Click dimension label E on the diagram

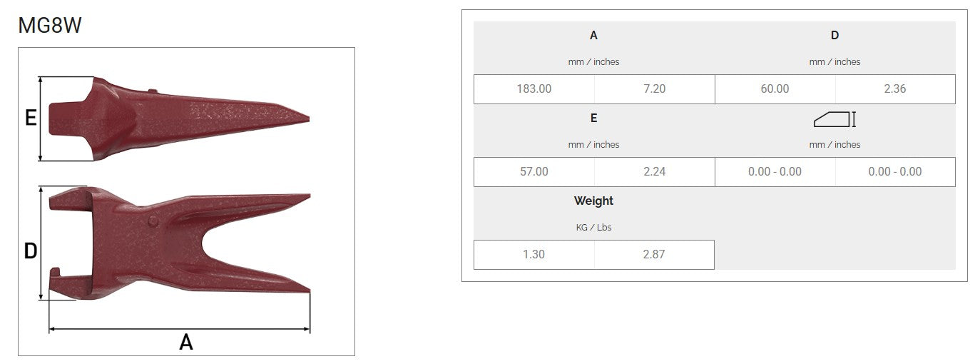(31, 118)
